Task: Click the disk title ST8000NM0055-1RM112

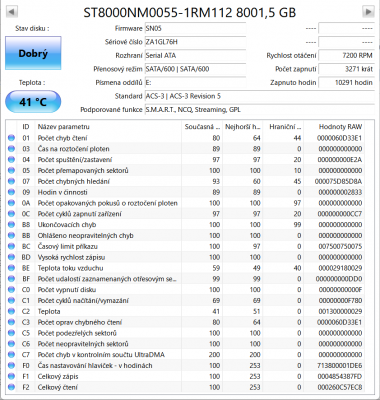Action: tap(157, 12)
